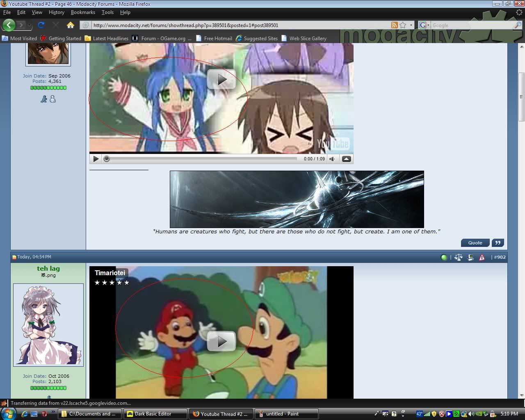525x420 pixels.
Task: Click the Timariotei video title
Action: [110, 273]
